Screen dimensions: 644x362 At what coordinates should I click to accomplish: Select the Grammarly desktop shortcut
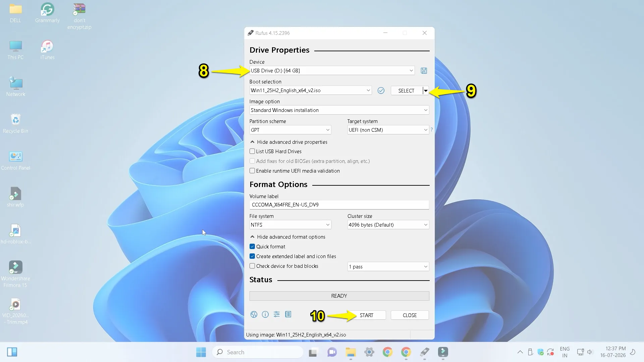point(47,13)
